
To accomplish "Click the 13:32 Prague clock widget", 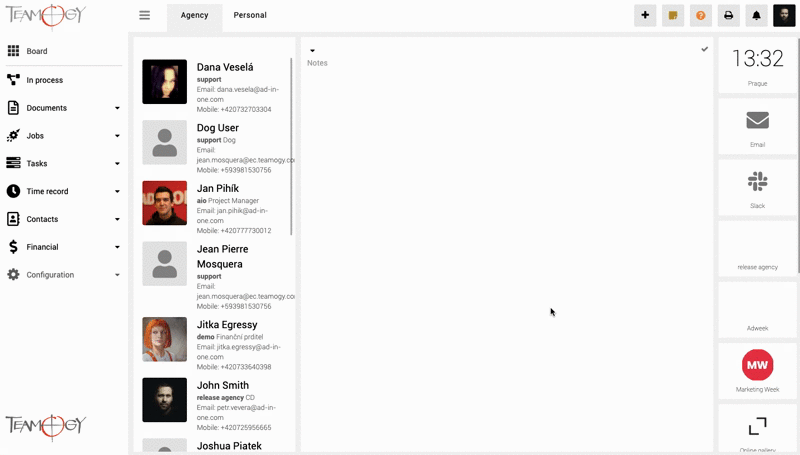I will (758, 65).
